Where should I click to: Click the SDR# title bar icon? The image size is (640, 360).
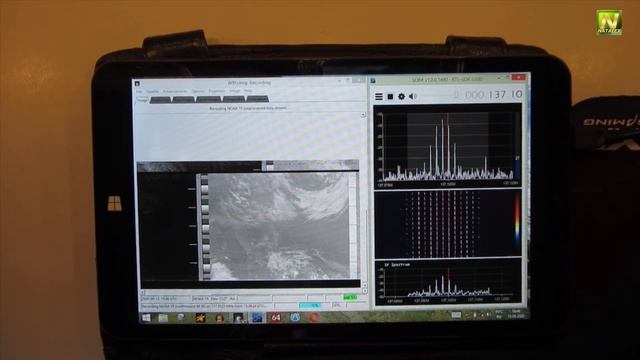pos(373,81)
